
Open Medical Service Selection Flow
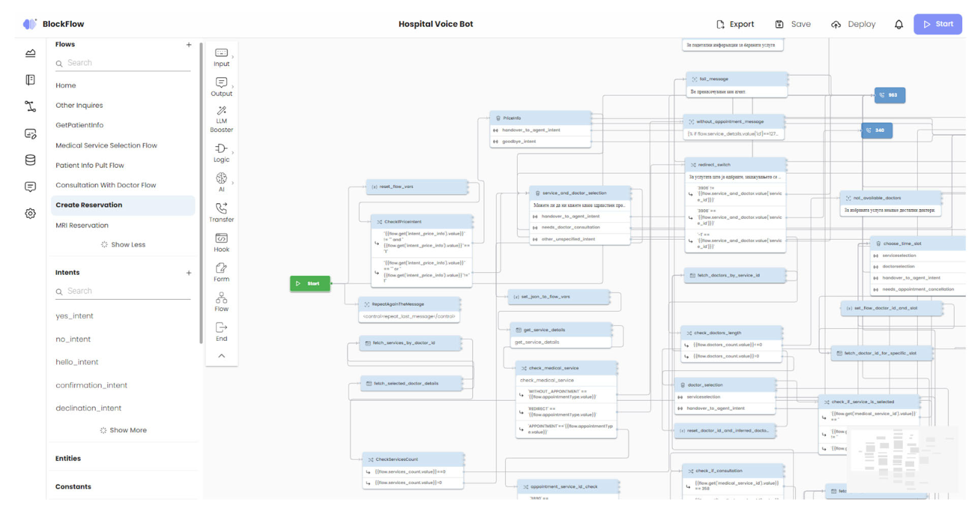point(106,145)
